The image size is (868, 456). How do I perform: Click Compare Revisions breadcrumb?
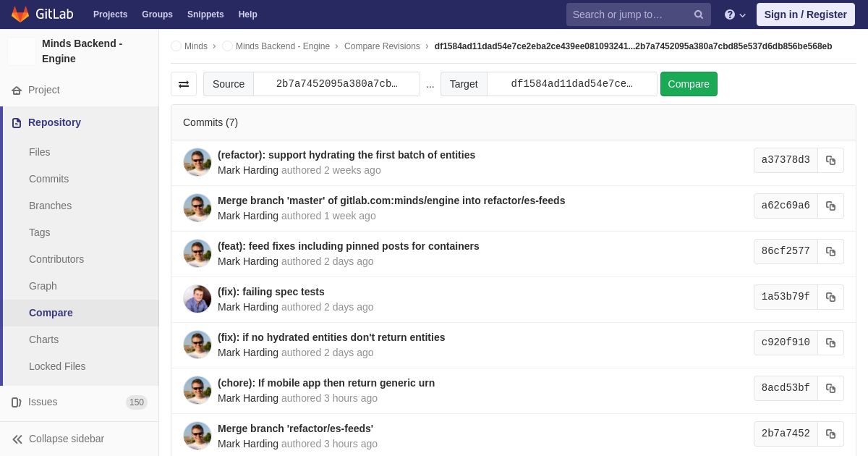(382, 46)
